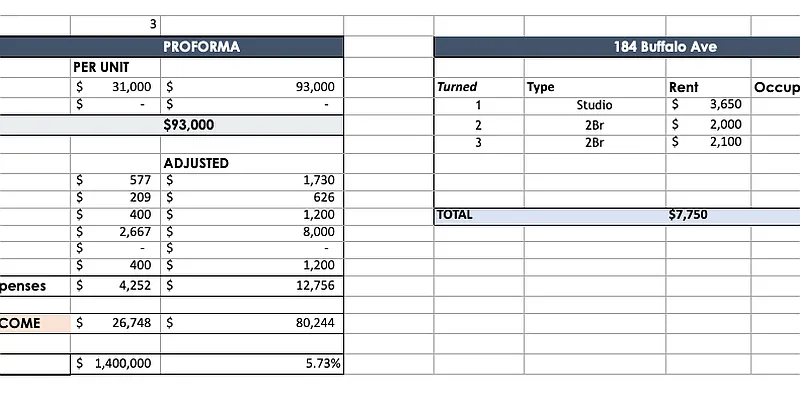
Task: Select the 3,650 rent value cell
Action: coord(725,105)
